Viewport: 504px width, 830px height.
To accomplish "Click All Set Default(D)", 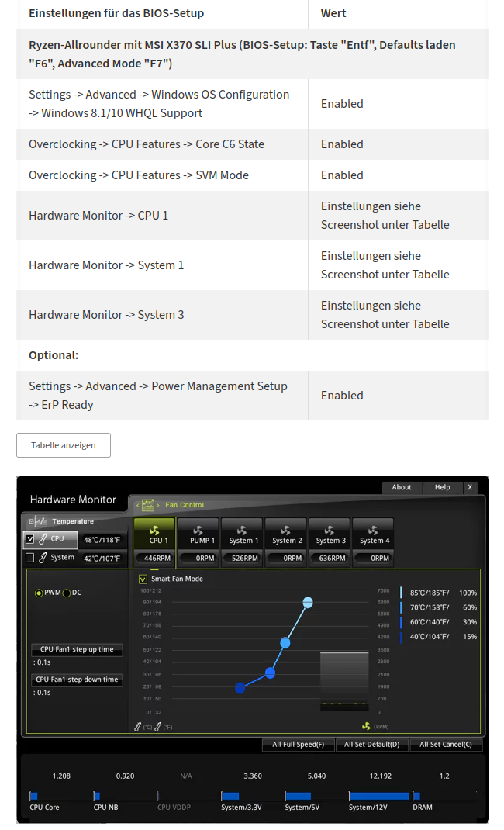I will (x=372, y=744).
